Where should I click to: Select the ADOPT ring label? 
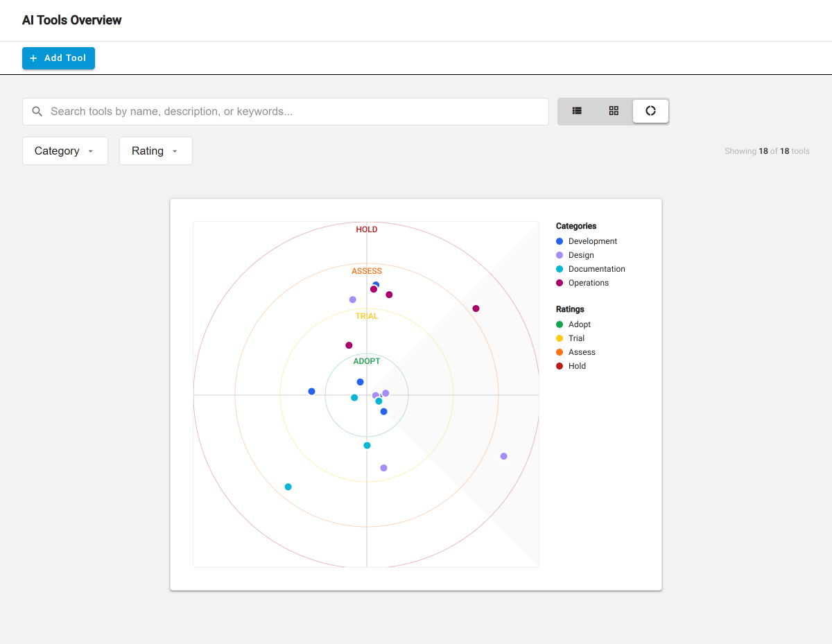pyautogui.click(x=366, y=360)
